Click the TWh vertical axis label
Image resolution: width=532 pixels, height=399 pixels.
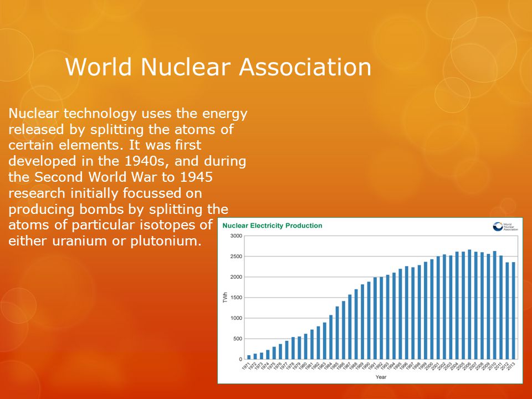point(224,298)
